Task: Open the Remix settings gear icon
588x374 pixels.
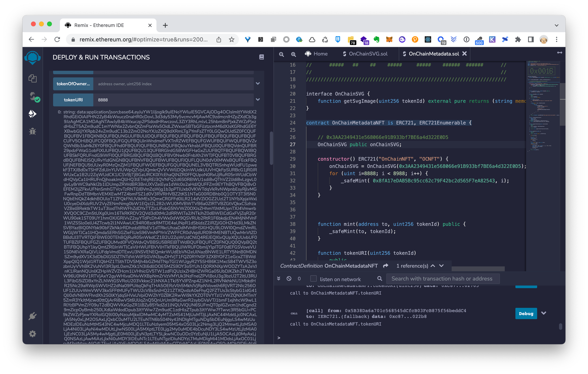Action: tap(33, 334)
